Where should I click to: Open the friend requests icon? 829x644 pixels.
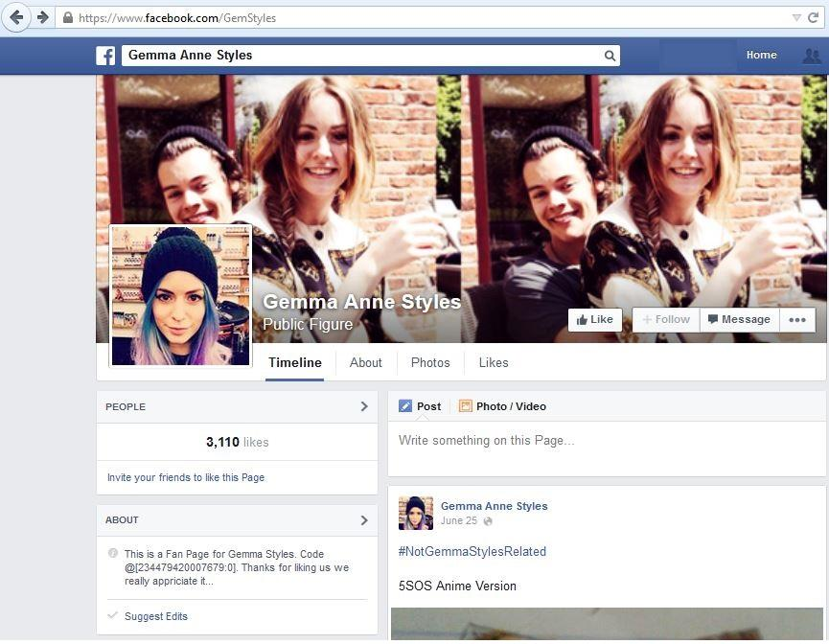point(811,56)
